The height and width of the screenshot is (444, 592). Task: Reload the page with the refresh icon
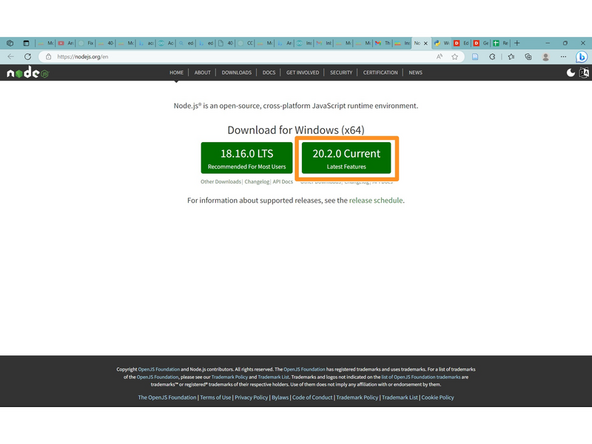28,57
